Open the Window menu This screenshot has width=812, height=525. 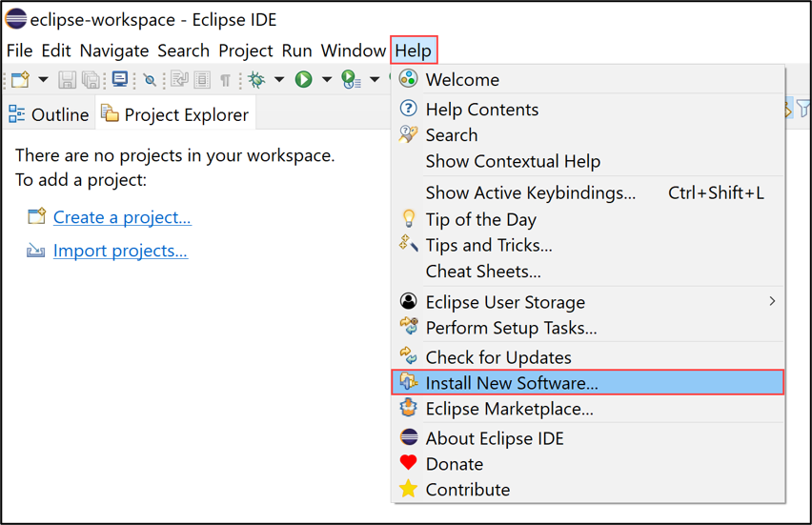click(x=354, y=50)
